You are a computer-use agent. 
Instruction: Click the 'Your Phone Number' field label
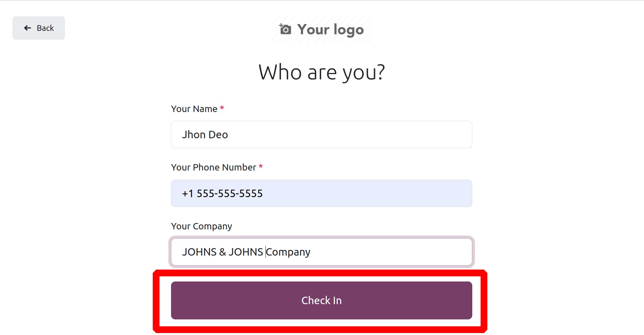pyautogui.click(x=214, y=167)
